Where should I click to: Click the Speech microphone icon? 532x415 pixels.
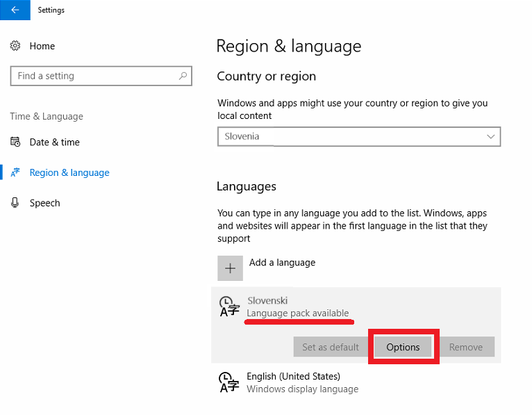pos(15,203)
